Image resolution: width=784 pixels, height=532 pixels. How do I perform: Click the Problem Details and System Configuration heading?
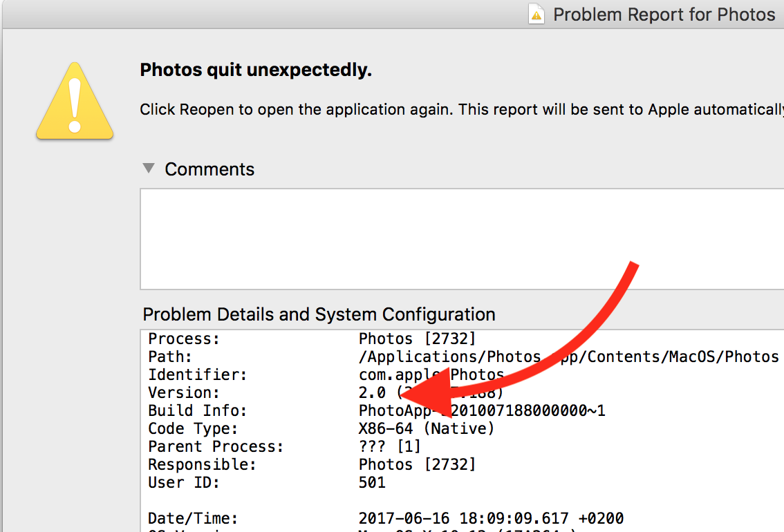point(319,314)
